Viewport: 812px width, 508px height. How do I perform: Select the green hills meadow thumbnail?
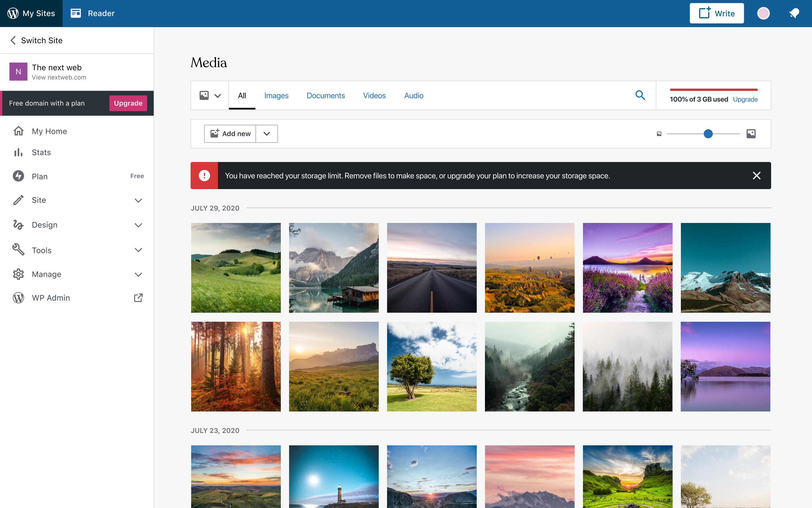click(236, 268)
